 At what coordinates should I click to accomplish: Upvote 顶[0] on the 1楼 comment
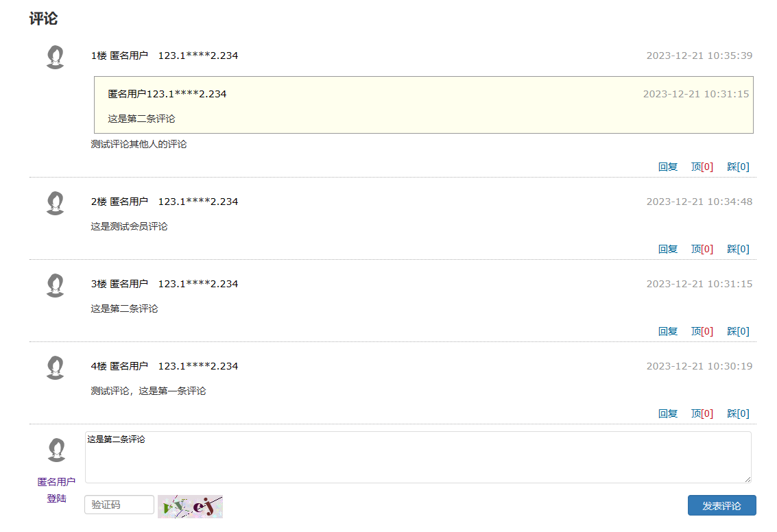[x=702, y=167]
